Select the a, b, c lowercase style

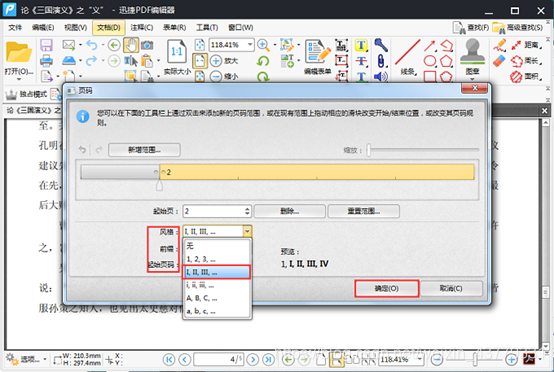217,311
